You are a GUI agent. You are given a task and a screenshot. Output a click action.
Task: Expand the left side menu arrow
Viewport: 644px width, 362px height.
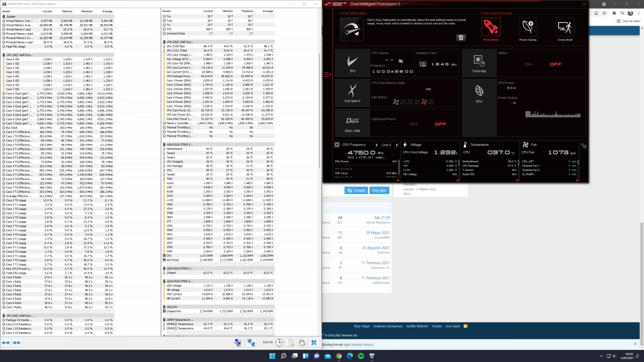click(327, 74)
